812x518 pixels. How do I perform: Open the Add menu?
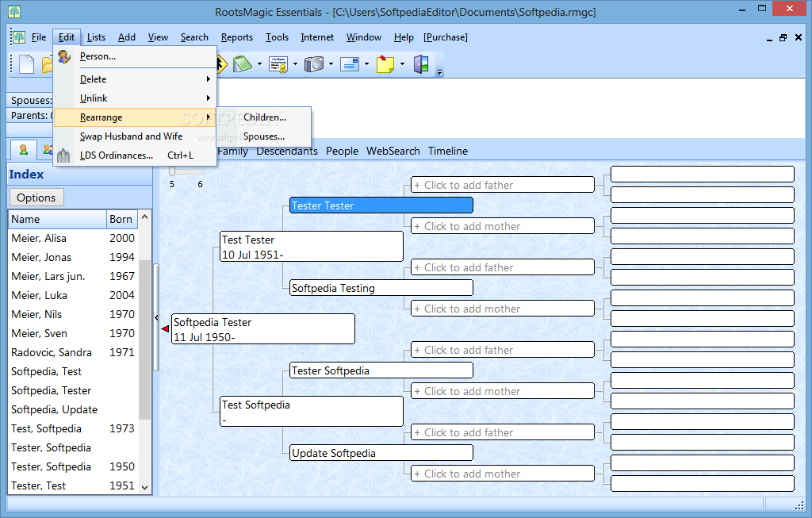(126, 37)
